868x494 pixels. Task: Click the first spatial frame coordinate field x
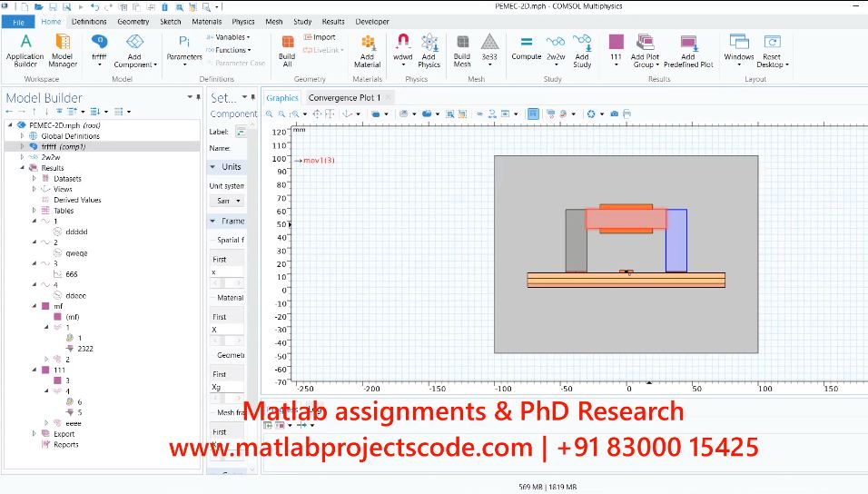tap(226, 272)
